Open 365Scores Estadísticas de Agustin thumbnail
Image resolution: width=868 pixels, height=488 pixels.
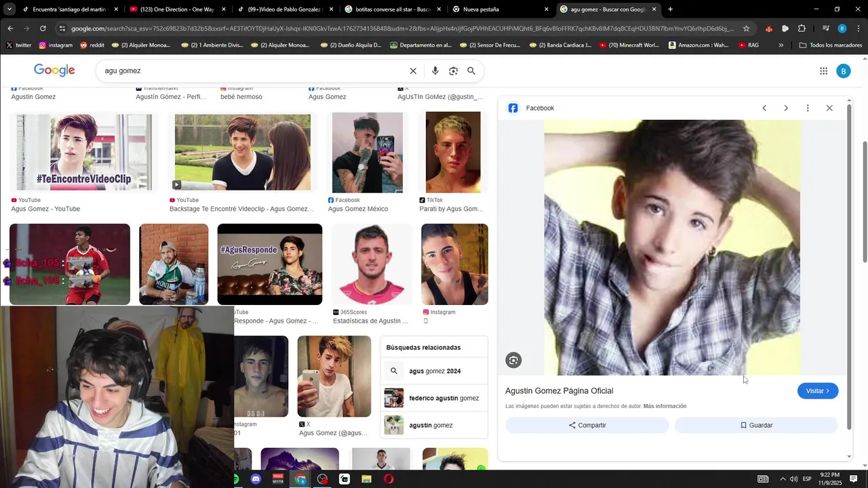(372, 264)
